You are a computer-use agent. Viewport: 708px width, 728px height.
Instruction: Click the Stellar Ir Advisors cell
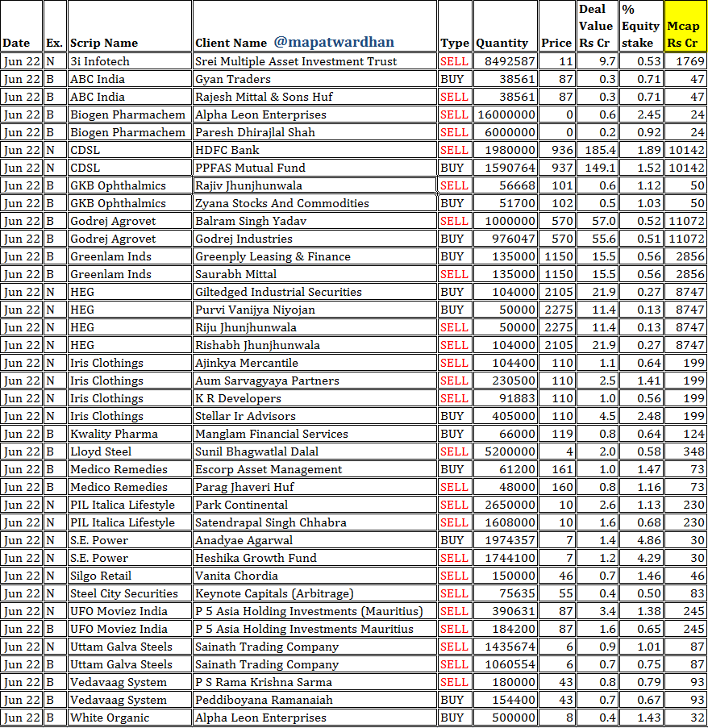coord(314,416)
